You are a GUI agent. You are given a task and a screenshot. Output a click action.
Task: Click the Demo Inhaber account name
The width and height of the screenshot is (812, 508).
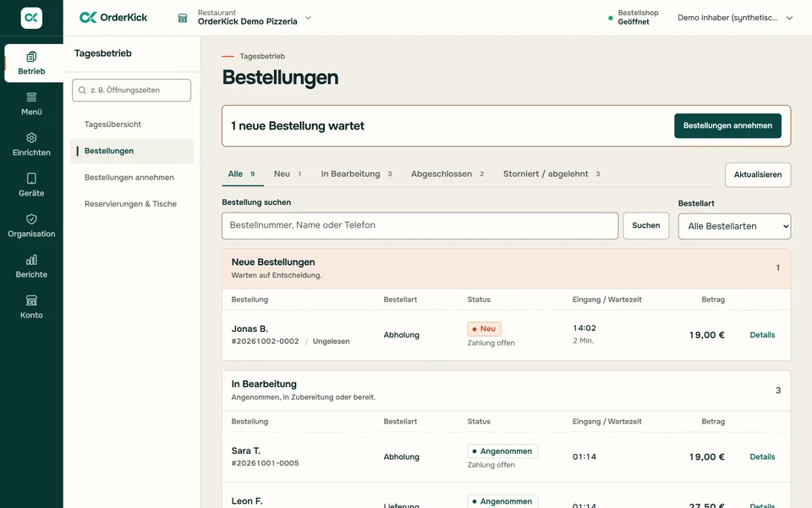(727, 18)
